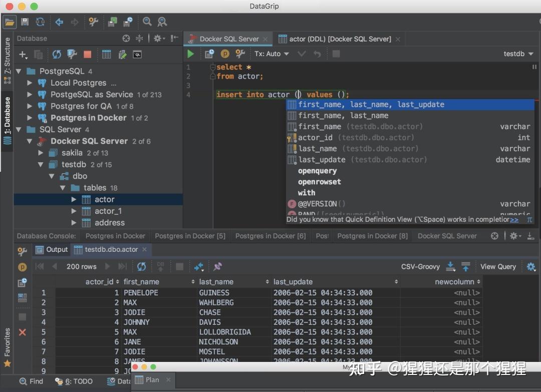The image size is (541, 392).
Task: Click the red Stop icon in Database toolbar
Action: point(88,55)
